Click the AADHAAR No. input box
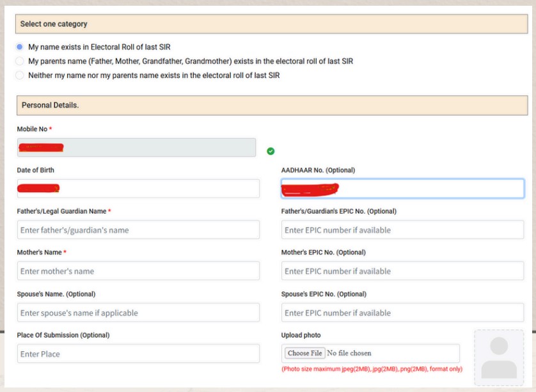Screen dimensions: 536x392 [x=402, y=189]
